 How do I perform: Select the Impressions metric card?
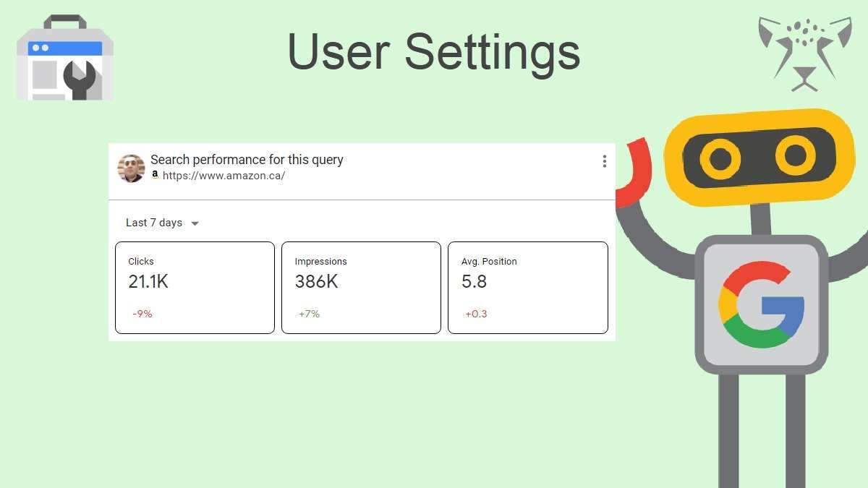pyautogui.click(x=361, y=288)
